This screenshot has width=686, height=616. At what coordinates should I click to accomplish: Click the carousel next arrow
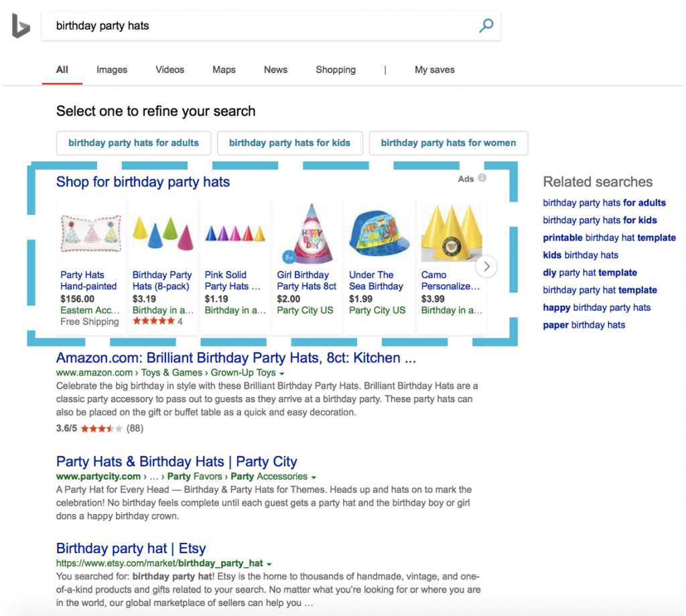[486, 266]
